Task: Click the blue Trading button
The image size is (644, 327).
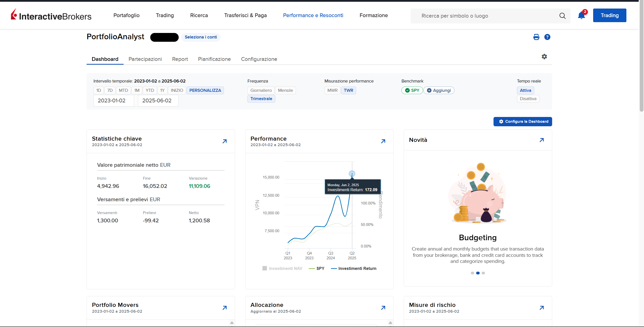Action: click(610, 15)
